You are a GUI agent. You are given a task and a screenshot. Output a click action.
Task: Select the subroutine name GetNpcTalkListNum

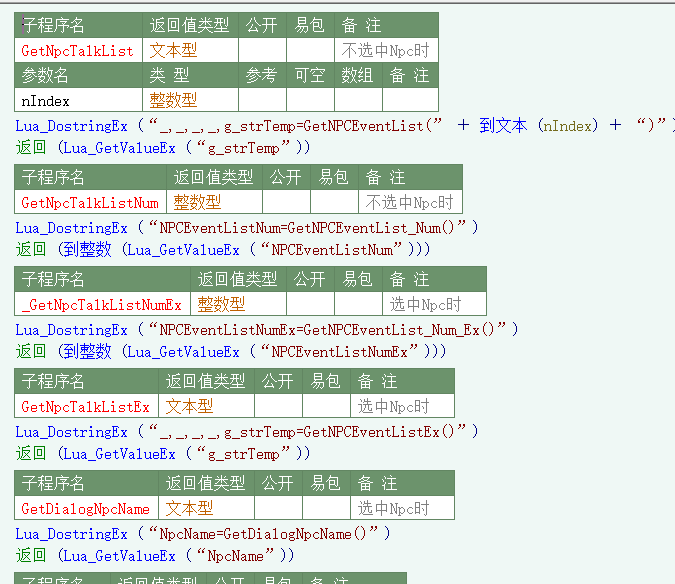click(90, 203)
